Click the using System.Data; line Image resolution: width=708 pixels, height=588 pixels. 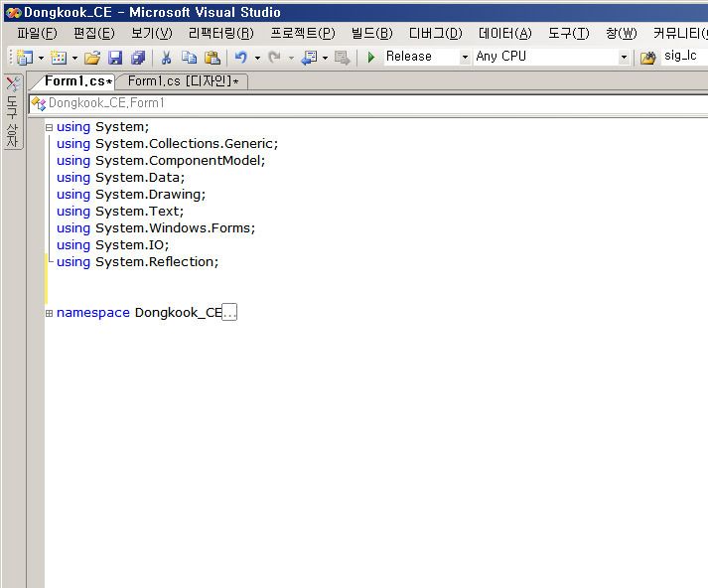pos(120,178)
